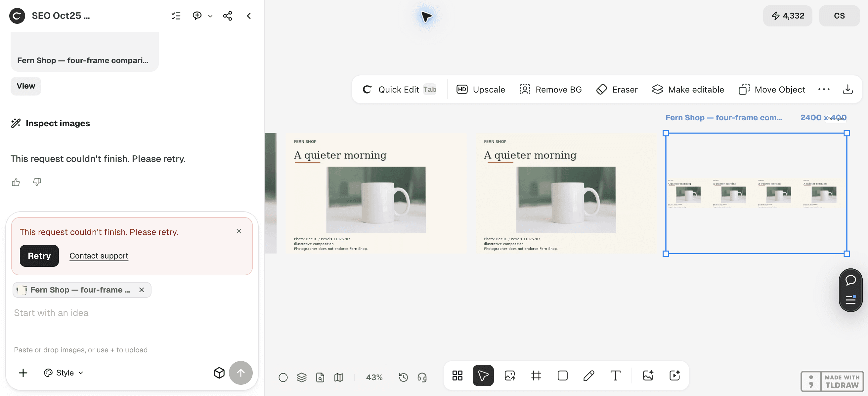The image size is (868, 396).
Task: Send the prompt with arrow button
Action: point(240,373)
